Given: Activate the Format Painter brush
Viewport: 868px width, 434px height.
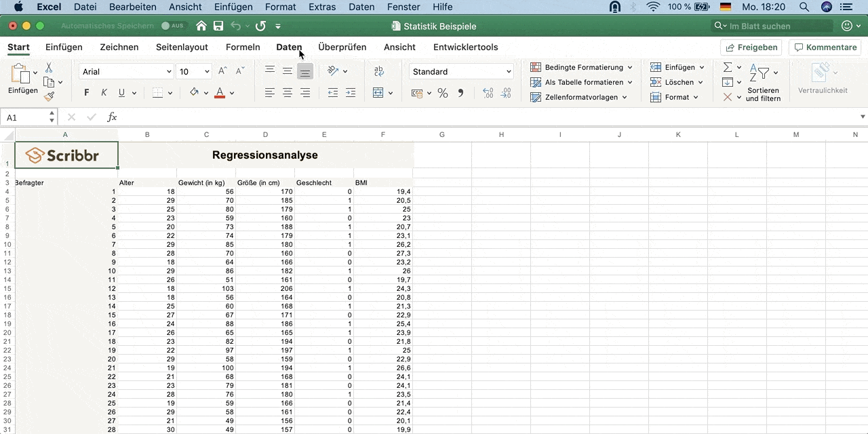Looking at the screenshot, I should click(x=49, y=96).
